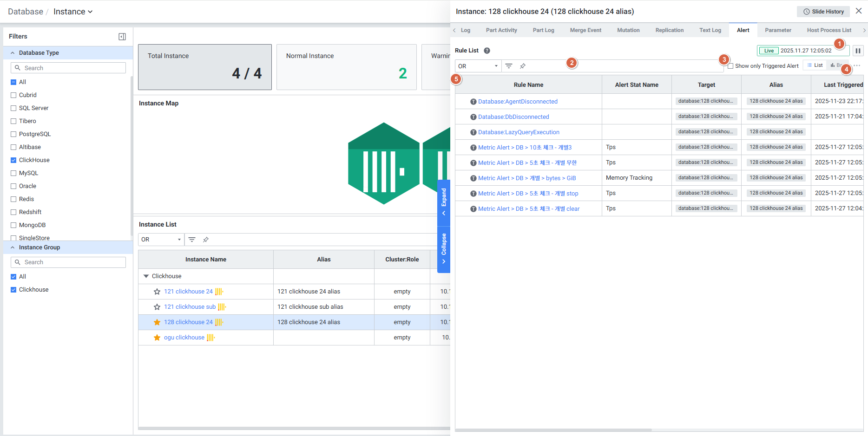Pause the live alert refresh

tap(858, 51)
